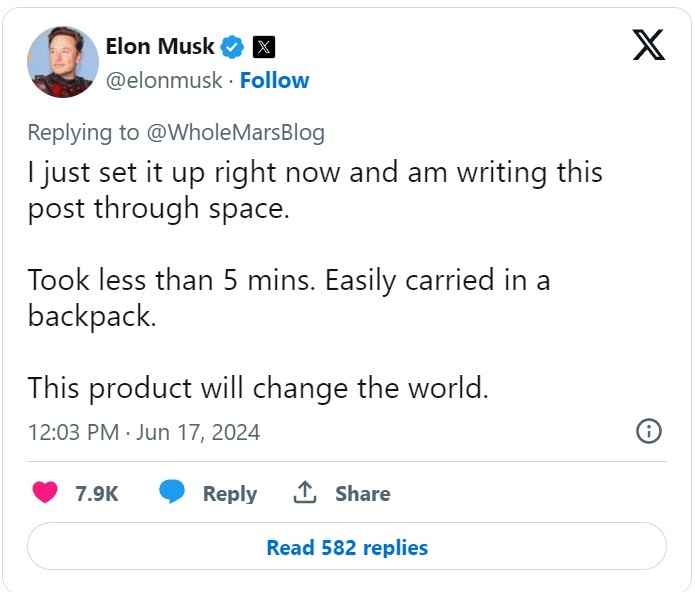
Task: Click the blue reply speech bubble icon
Action: pyautogui.click(x=172, y=493)
